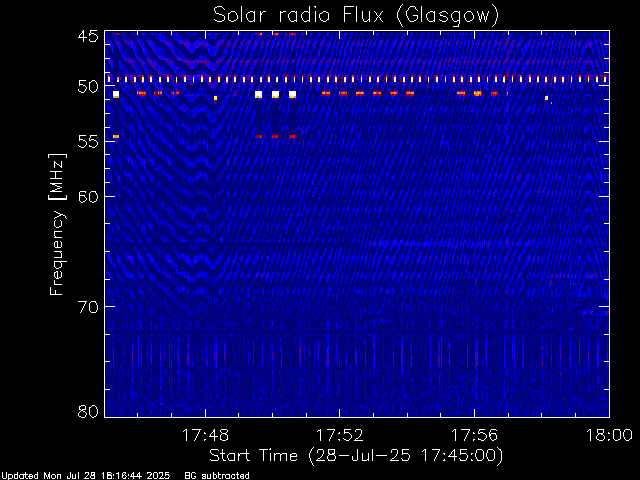640x480 pixels.
Task: Click the time label '17:52'
Action: point(340,436)
